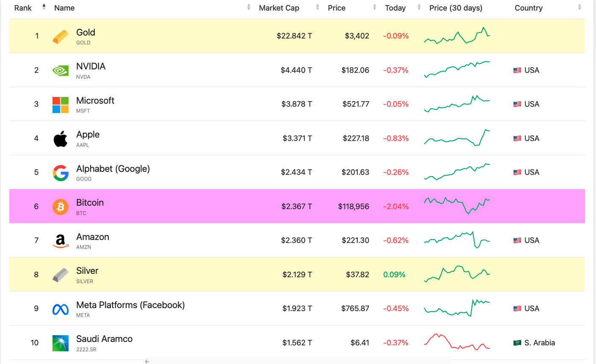This screenshot has height=364, width=596.
Task: View Saudi Aramco red price chart
Action: click(457, 342)
